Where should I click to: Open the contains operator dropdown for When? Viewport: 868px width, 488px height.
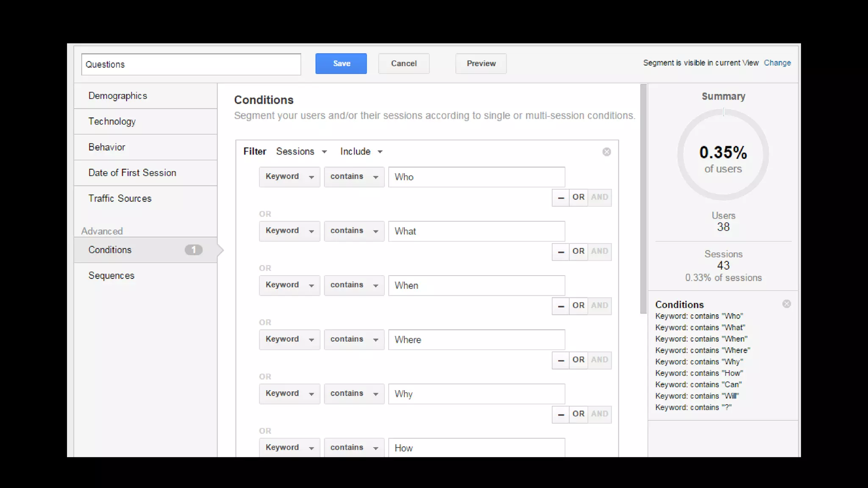point(354,285)
